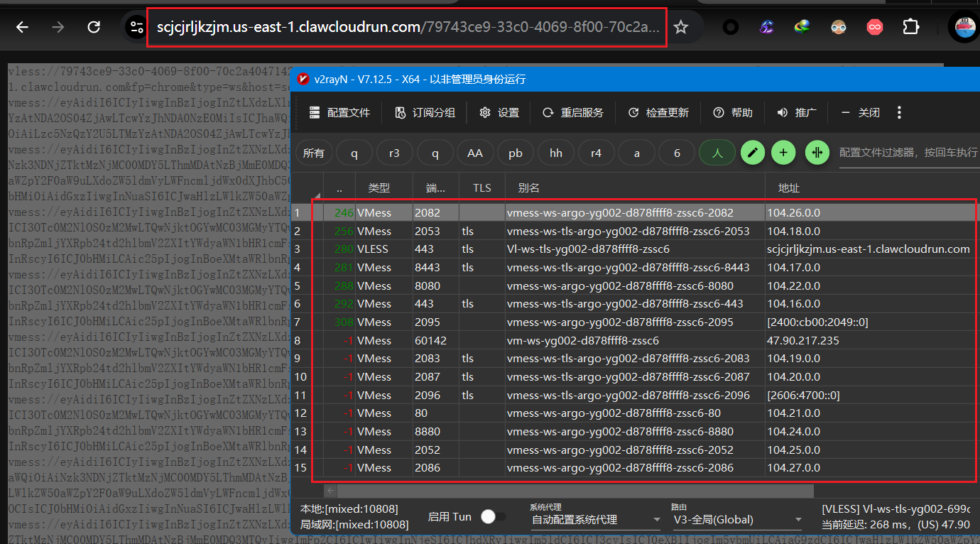Click 重启服务 to restart service
This screenshot has width=980, height=544.
tap(573, 112)
